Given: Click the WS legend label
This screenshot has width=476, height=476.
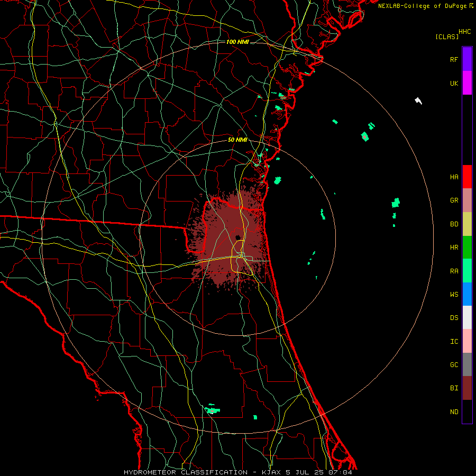Looking at the screenshot, I should [454, 295].
